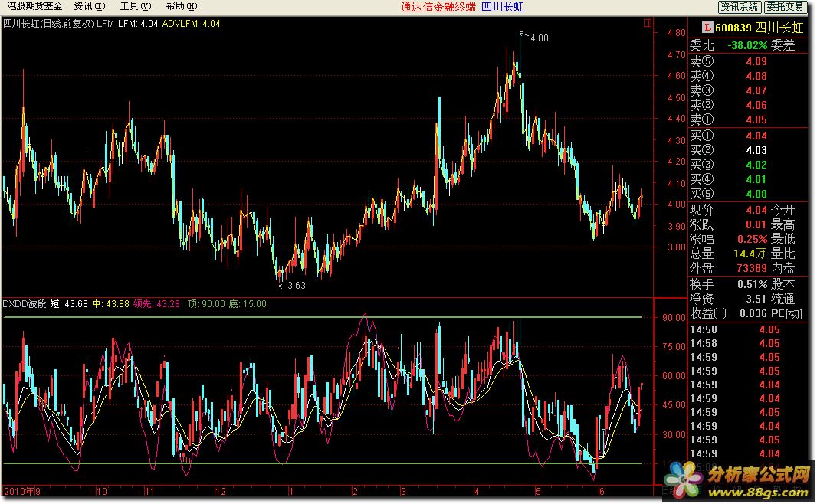The height and width of the screenshot is (504, 817).
Task: Click the 委差 label
Action: point(783,45)
